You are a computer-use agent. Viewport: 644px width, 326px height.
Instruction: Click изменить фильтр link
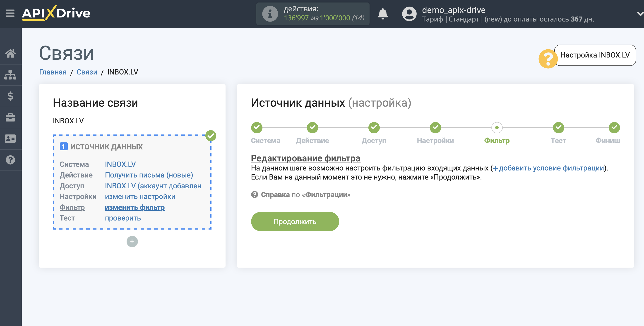coord(135,207)
